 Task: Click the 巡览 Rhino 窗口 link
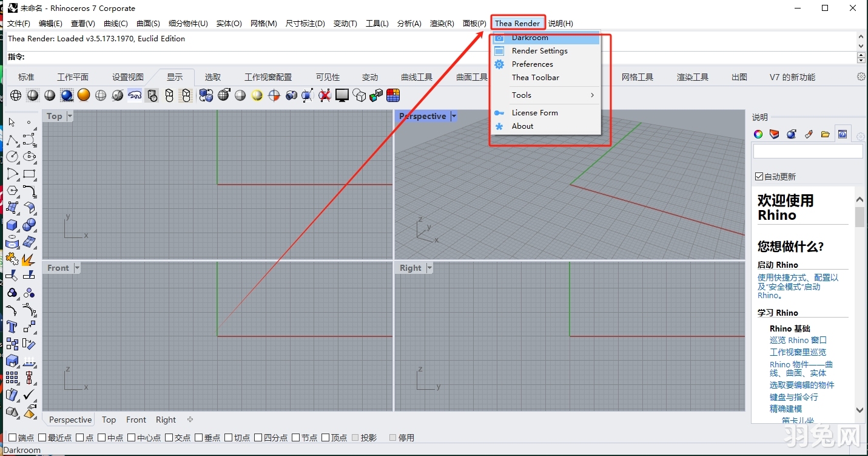click(798, 340)
